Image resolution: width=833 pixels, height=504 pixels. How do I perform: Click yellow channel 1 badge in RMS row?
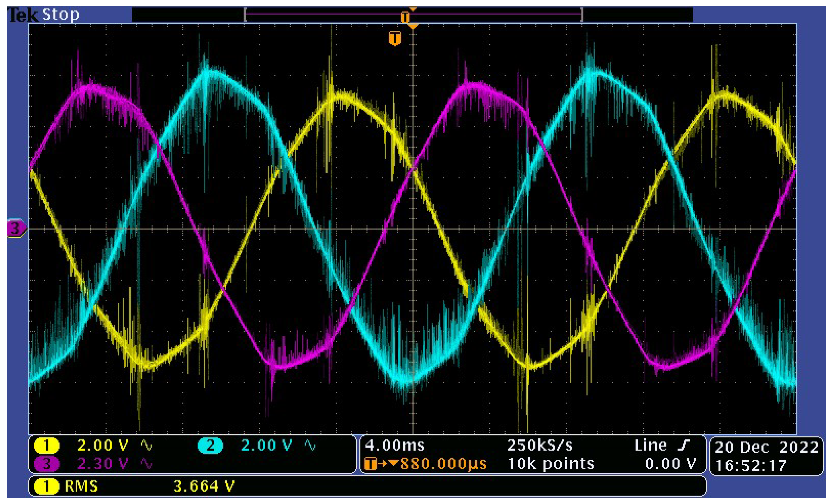tap(46, 486)
